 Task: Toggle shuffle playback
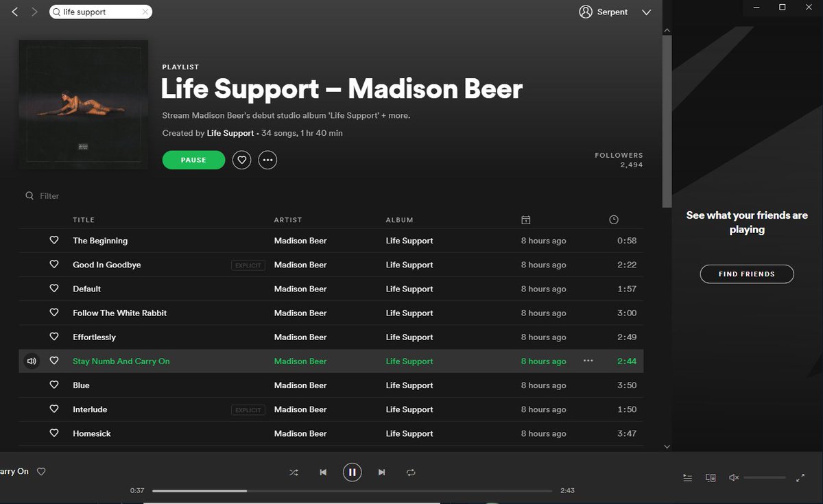(294, 472)
